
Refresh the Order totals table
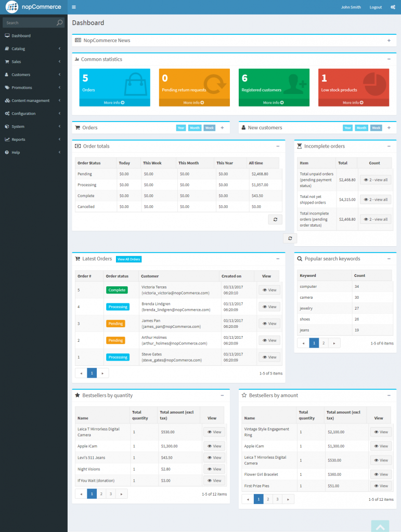[x=275, y=219]
